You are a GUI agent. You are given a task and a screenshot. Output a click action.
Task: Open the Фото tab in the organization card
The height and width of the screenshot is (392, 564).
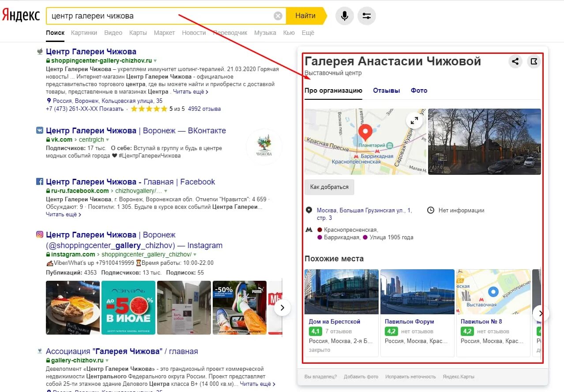[x=419, y=90]
